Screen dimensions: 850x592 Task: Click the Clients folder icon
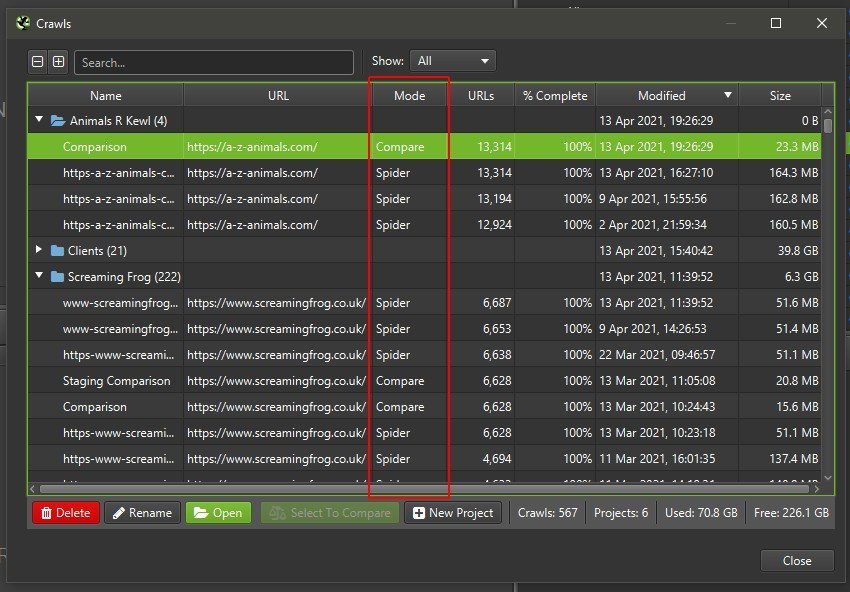(x=56, y=251)
